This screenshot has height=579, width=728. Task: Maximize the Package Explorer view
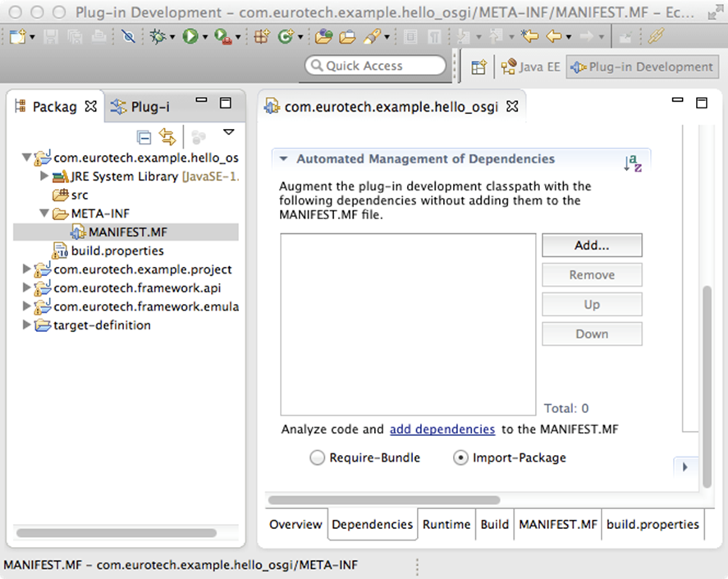tap(226, 103)
